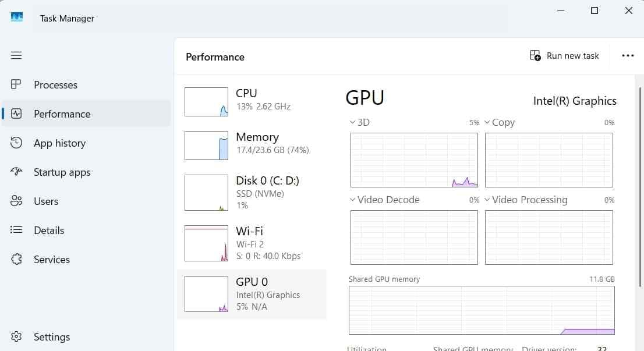Click the vertical scrollbar of GPU panel
644x351 pixels.
click(x=640, y=187)
